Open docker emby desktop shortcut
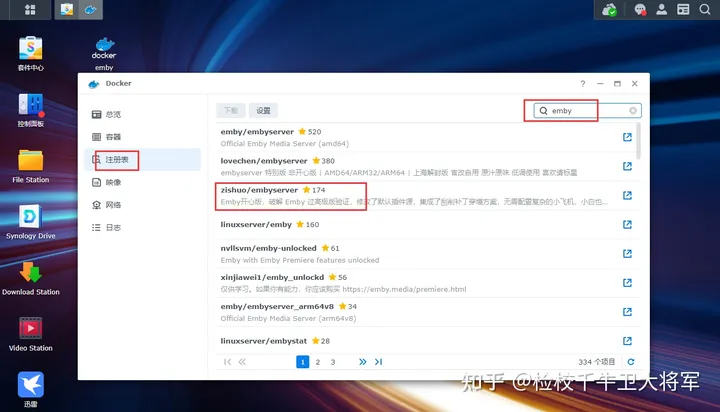Image resolution: width=720 pixels, height=412 pixels. click(104, 54)
